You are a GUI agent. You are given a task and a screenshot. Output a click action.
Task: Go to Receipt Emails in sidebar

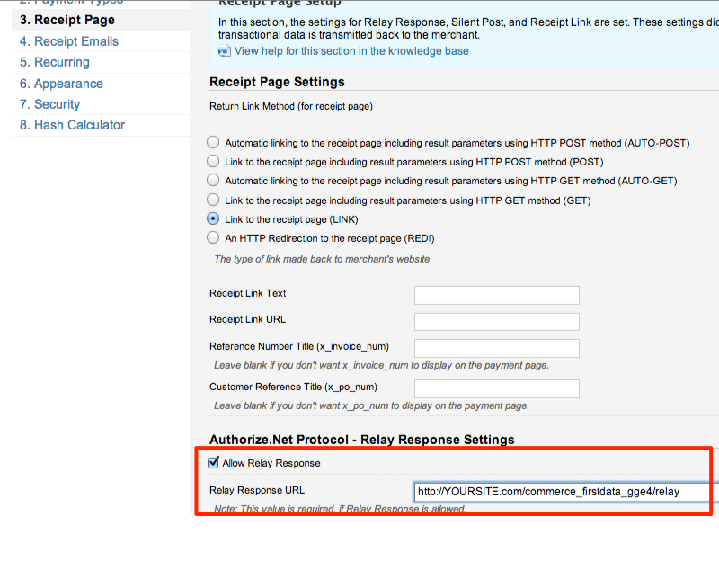click(x=69, y=41)
